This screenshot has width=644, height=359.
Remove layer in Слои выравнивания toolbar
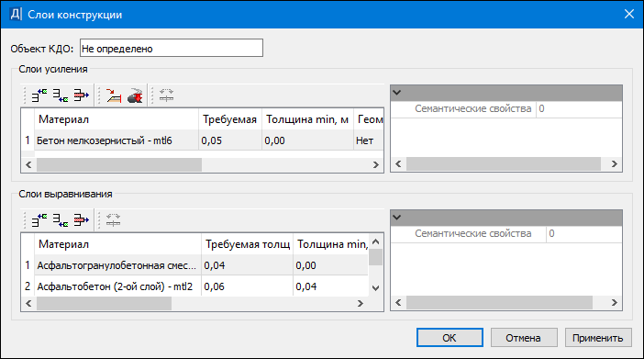pos(82,220)
